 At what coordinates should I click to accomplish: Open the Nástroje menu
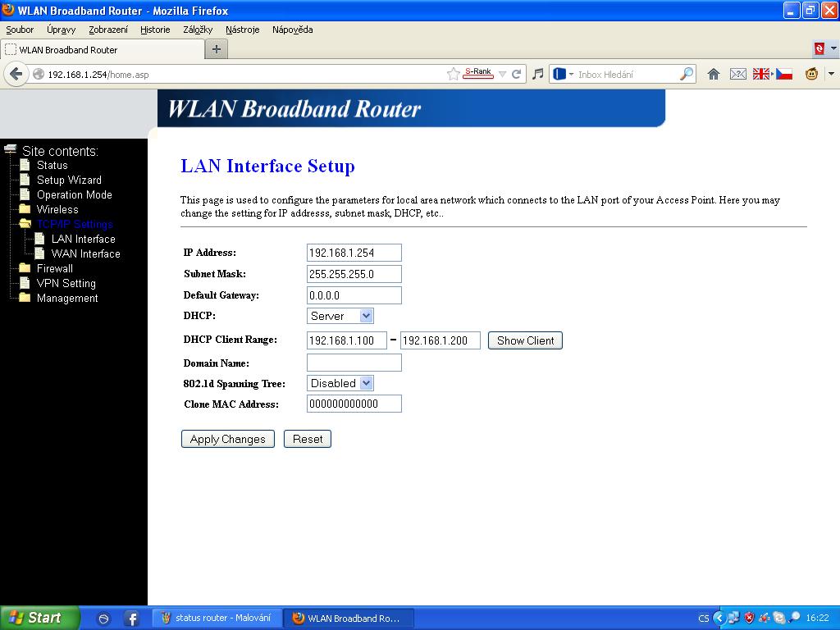click(x=242, y=30)
